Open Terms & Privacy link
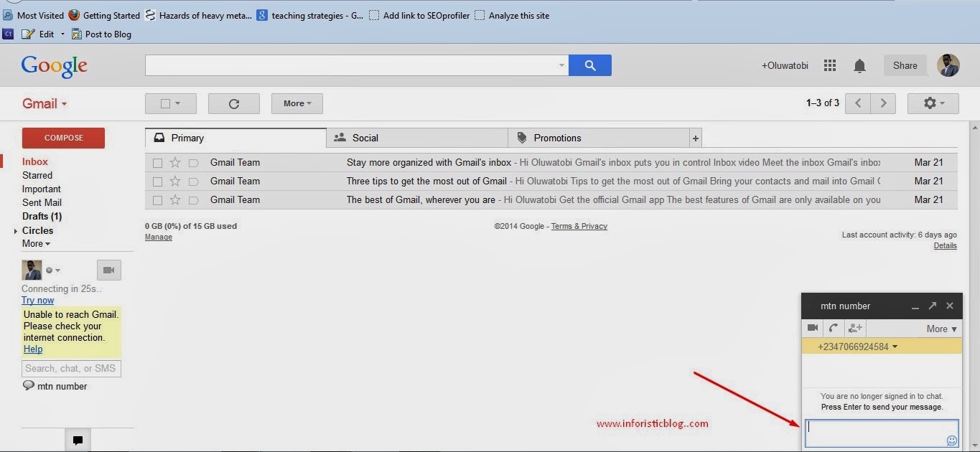 point(579,226)
